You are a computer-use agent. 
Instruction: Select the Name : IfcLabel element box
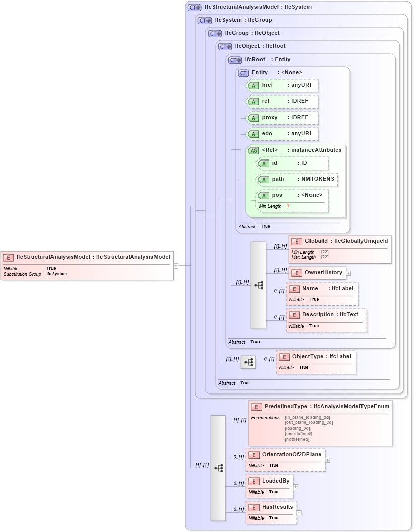[322, 293]
